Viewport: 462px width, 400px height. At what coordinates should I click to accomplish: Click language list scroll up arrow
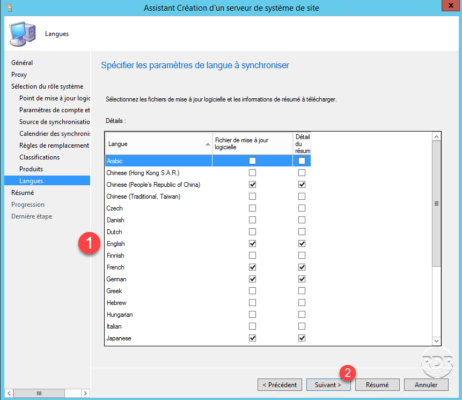click(x=436, y=136)
